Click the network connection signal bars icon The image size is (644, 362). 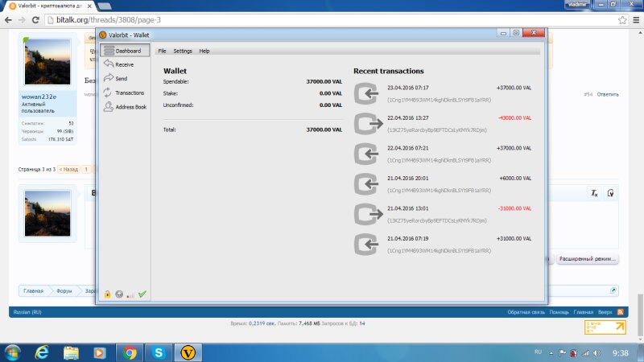pos(130,295)
